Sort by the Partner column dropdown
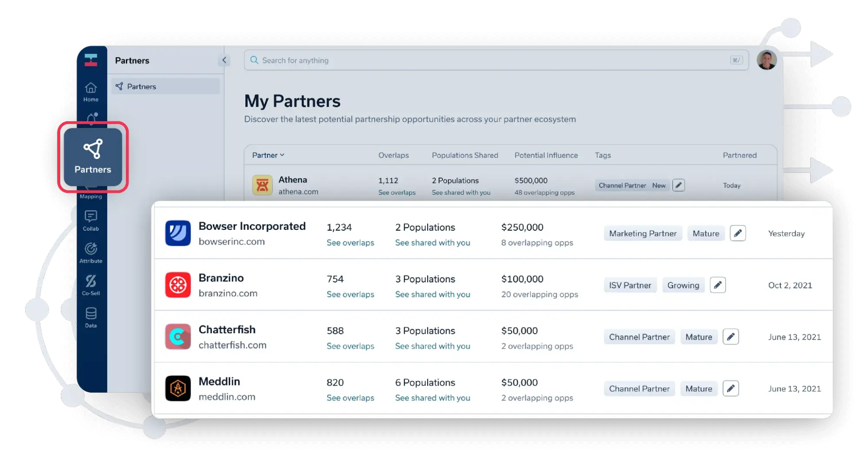The image size is (868, 460). [268, 155]
